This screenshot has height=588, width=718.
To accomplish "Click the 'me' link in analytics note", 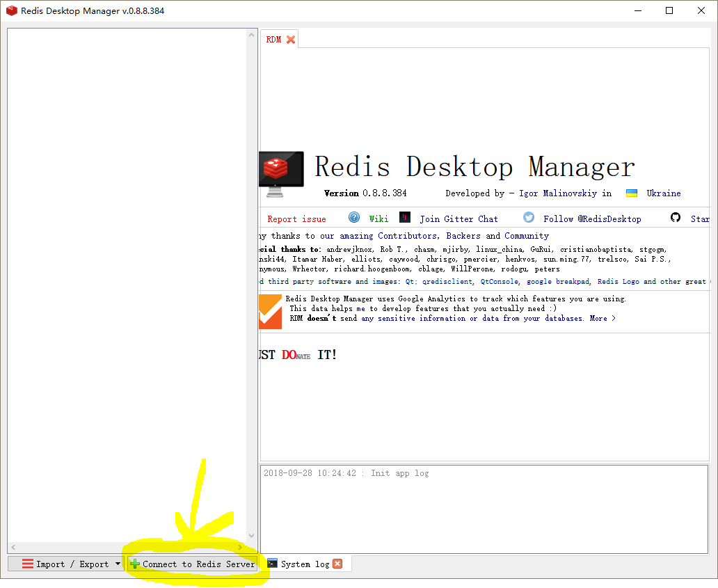I will pos(361,309).
